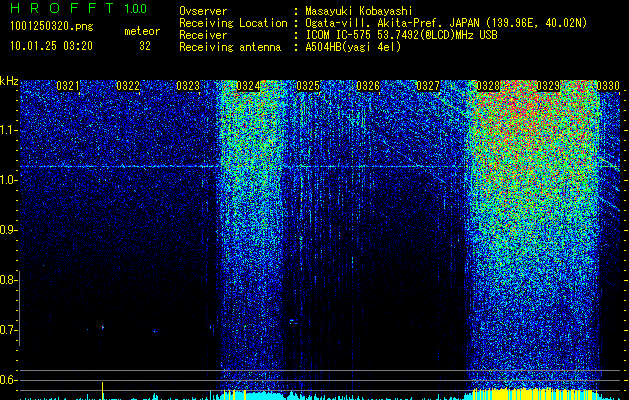Click the 0330 time marker
629x400 pixels.
[x=608, y=85]
